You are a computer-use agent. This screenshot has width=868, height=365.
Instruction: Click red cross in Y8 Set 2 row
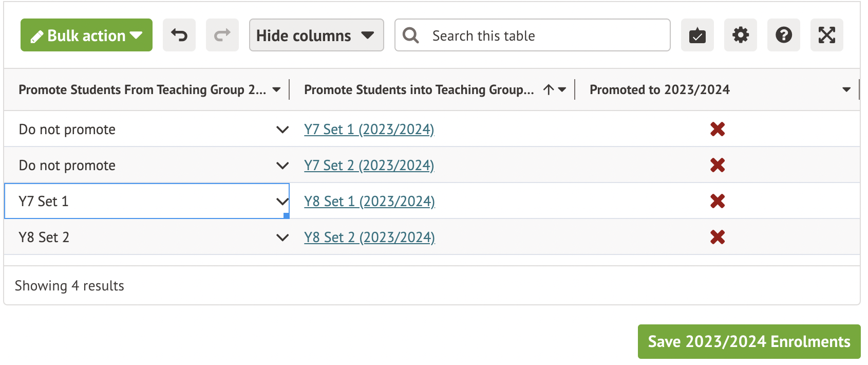click(x=718, y=237)
